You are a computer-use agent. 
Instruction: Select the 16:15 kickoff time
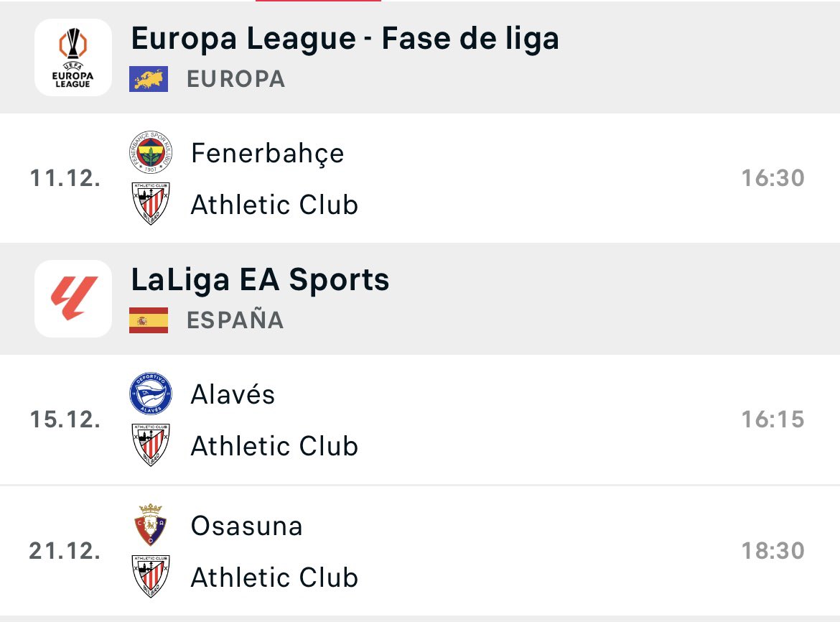(773, 419)
